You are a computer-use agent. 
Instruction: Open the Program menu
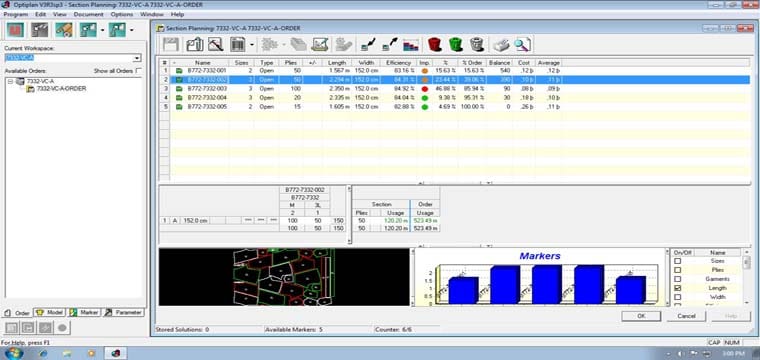[x=16, y=15]
